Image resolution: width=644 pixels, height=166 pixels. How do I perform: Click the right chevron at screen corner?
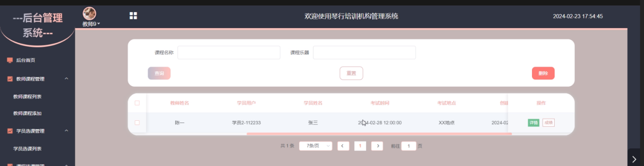tap(635, 159)
